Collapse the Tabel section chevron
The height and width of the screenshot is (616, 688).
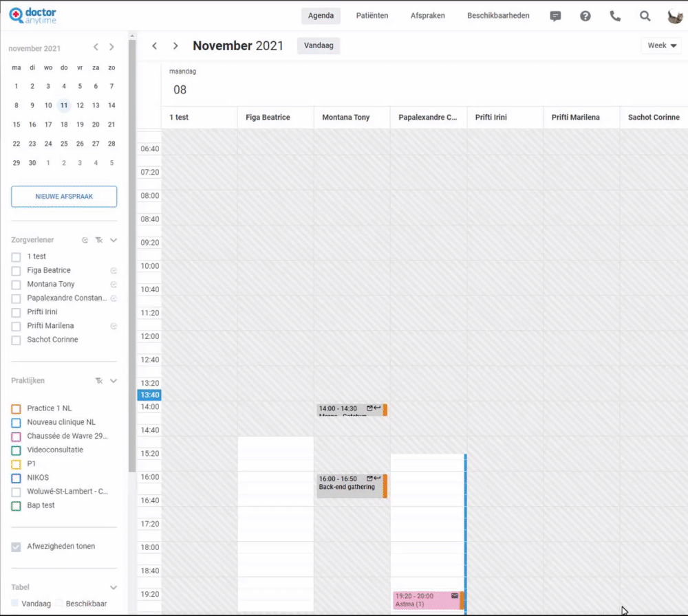click(x=114, y=587)
